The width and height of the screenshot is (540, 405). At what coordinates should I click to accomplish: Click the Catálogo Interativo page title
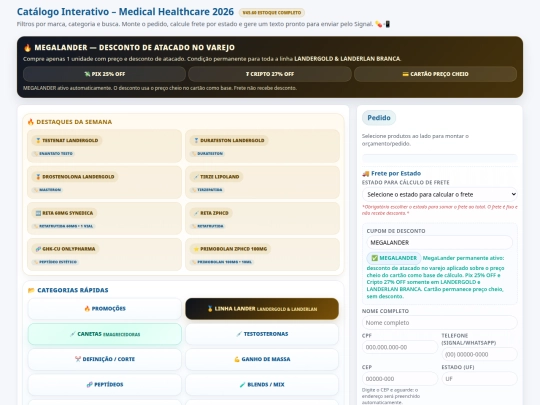[125, 12]
